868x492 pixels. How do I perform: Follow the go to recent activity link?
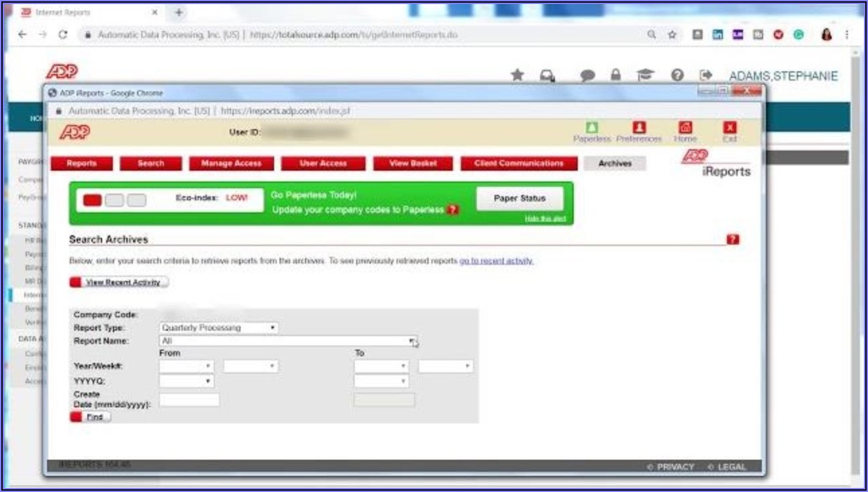pos(496,261)
